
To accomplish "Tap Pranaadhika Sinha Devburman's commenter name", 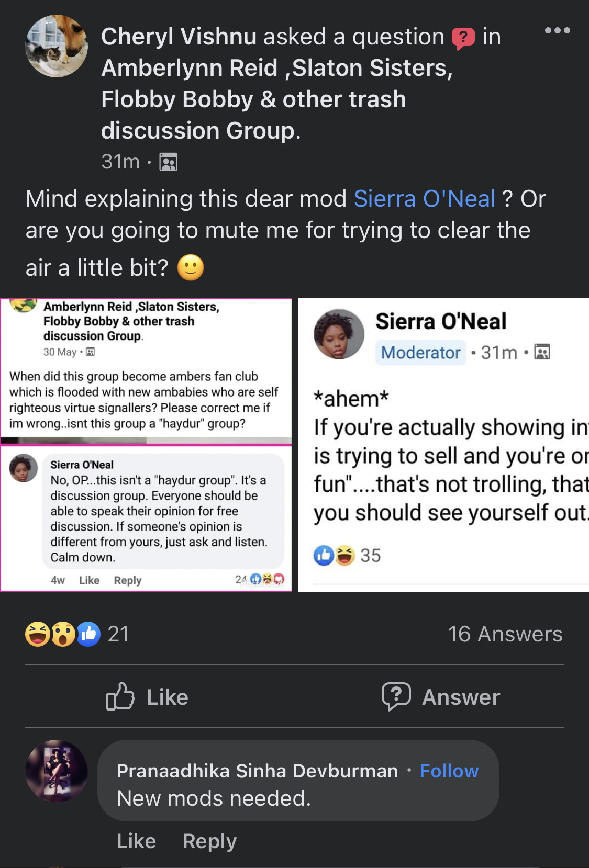I will 257,771.
